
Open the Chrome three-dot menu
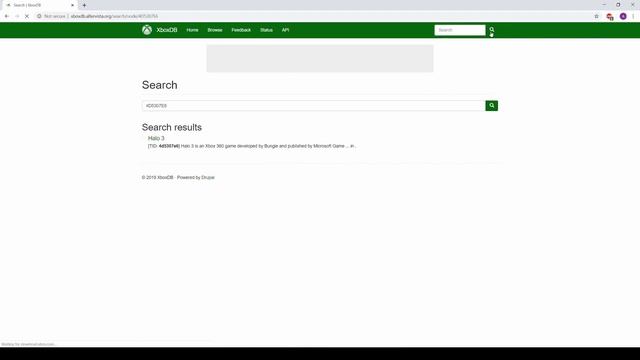point(633,16)
